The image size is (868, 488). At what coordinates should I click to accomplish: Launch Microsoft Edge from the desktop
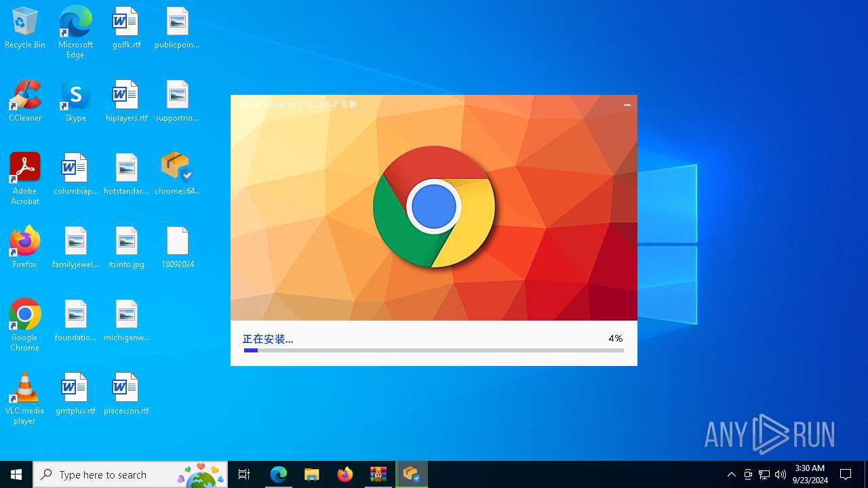(x=75, y=32)
